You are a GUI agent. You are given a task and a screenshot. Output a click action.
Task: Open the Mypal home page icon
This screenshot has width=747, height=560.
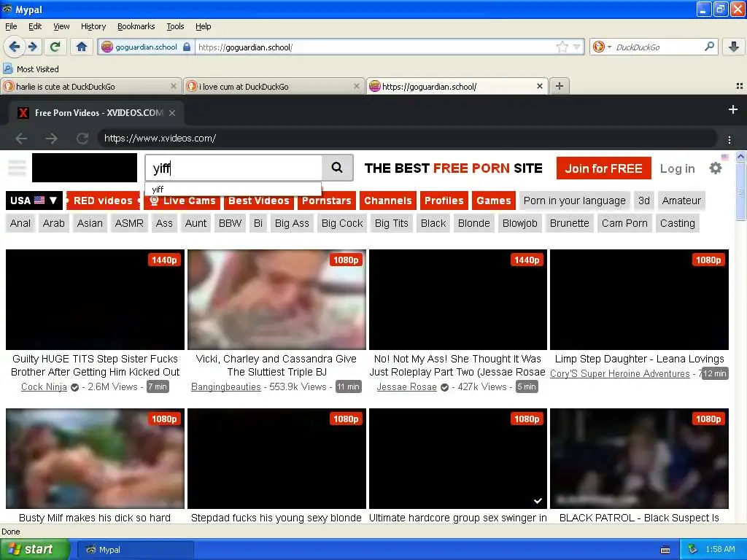(82, 47)
